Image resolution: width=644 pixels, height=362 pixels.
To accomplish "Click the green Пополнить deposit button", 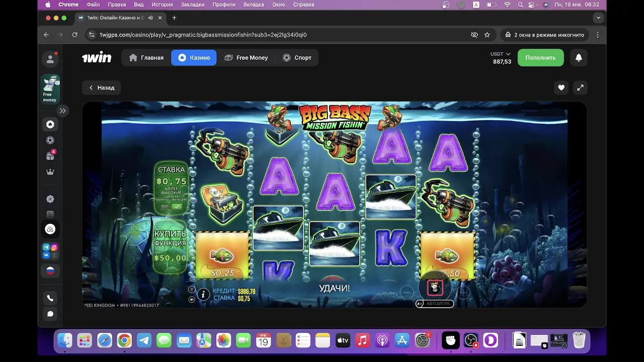I will [540, 58].
